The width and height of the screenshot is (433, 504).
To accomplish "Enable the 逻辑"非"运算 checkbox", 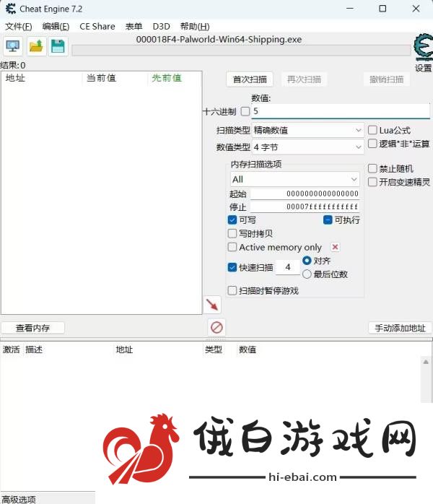I will click(372, 144).
